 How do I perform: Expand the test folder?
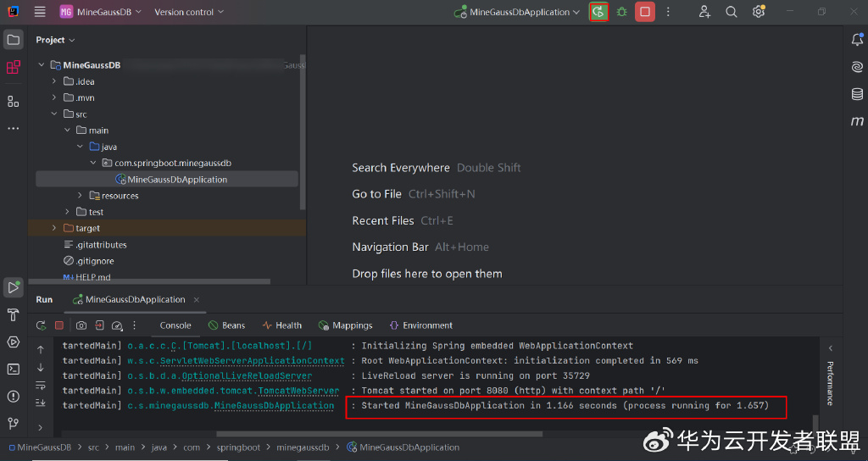point(67,212)
